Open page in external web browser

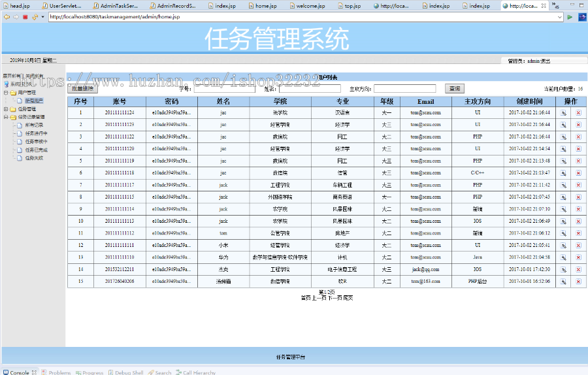[x=582, y=17]
